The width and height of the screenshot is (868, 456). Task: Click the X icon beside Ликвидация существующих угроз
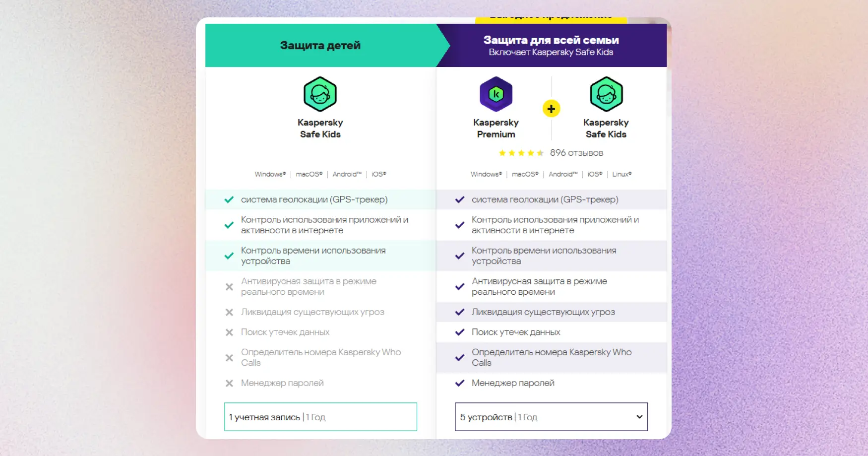point(229,312)
